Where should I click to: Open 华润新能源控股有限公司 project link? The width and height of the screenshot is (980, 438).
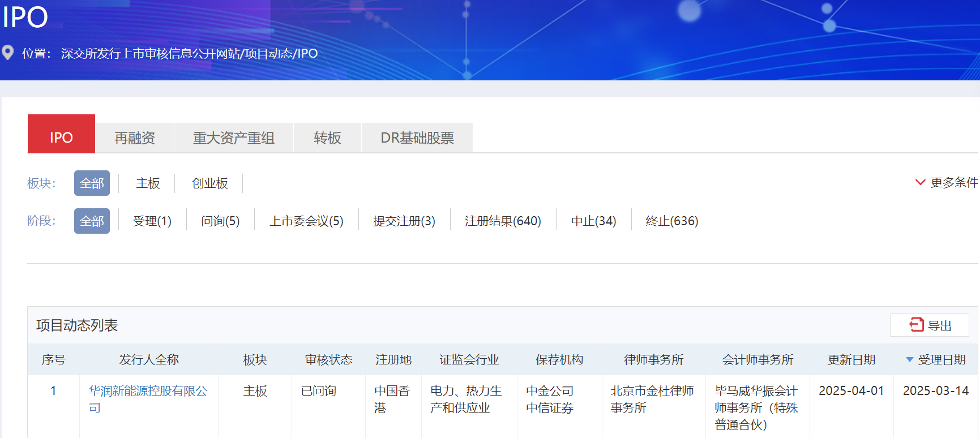coord(148,391)
